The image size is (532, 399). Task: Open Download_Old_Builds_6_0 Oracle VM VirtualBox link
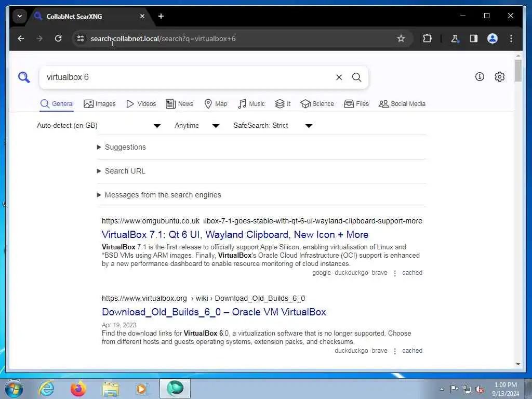coord(214,312)
